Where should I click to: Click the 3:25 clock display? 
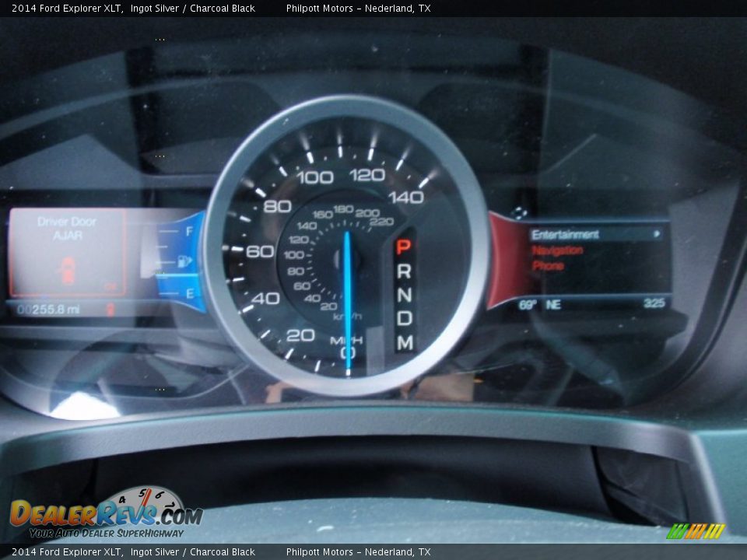tap(654, 303)
